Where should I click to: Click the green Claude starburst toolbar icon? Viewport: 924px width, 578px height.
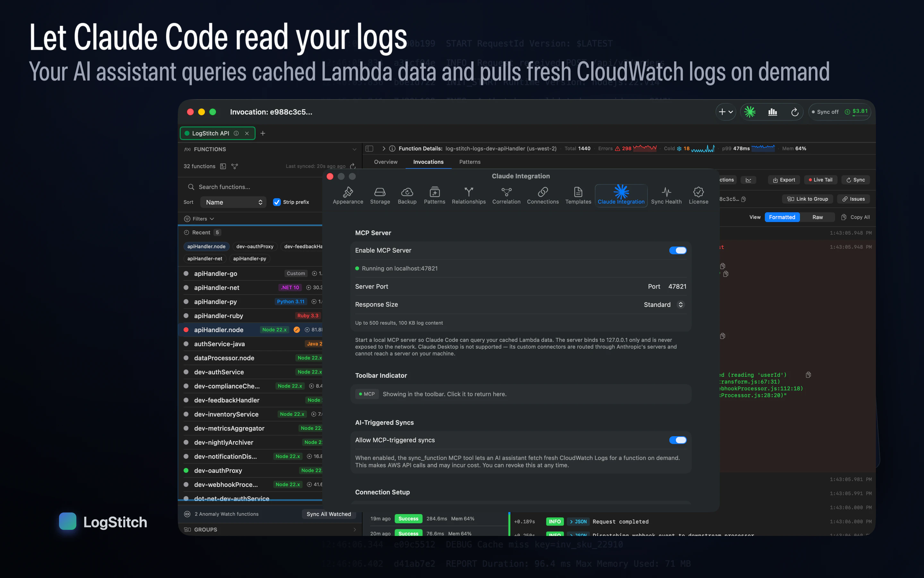click(750, 112)
